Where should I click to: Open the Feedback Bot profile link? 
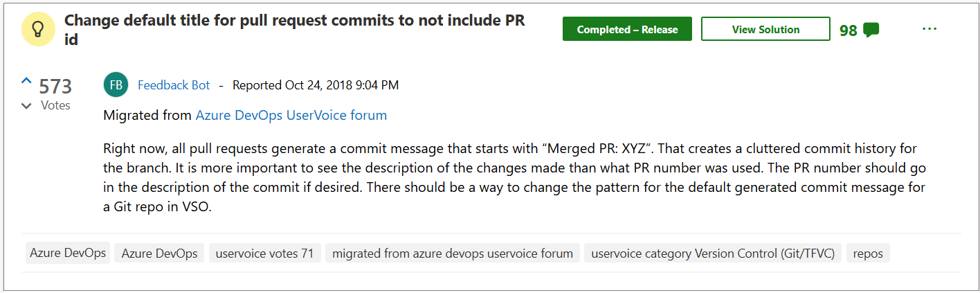(174, 85)
